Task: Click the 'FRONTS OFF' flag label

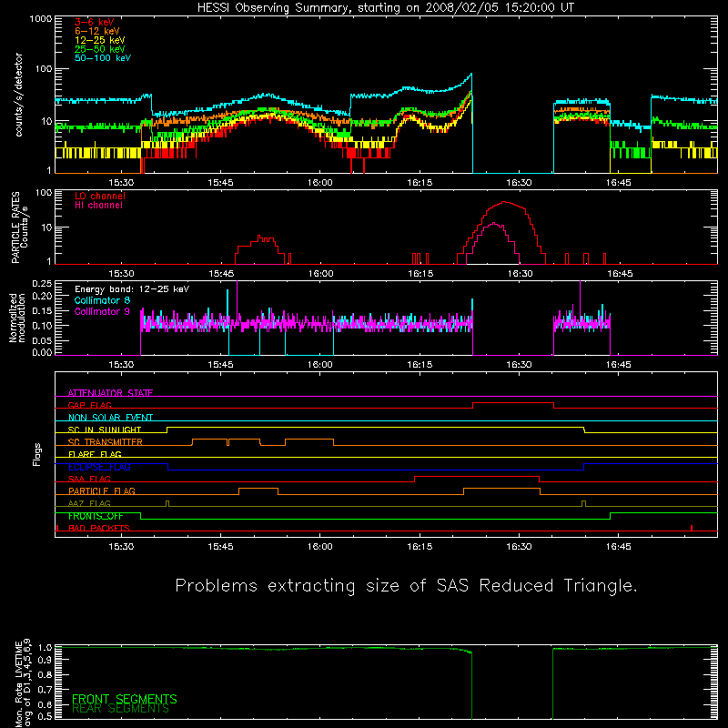Action: [x=96, y=516]
